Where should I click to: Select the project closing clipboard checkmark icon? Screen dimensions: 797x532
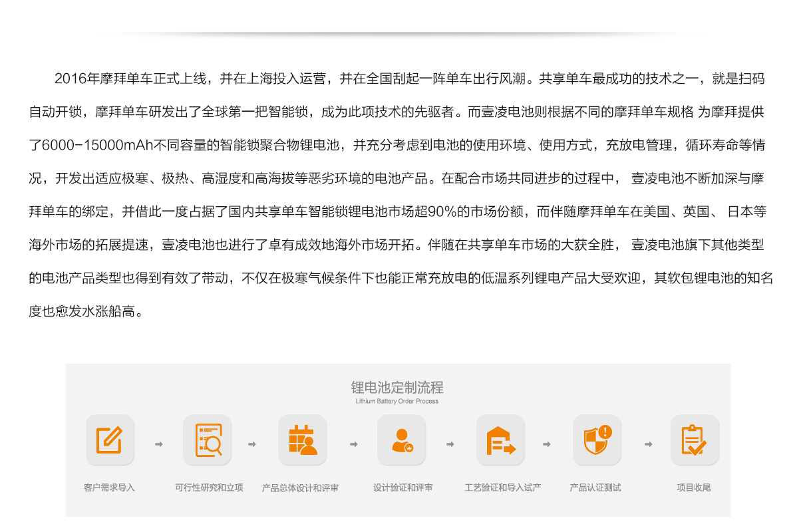694,440
